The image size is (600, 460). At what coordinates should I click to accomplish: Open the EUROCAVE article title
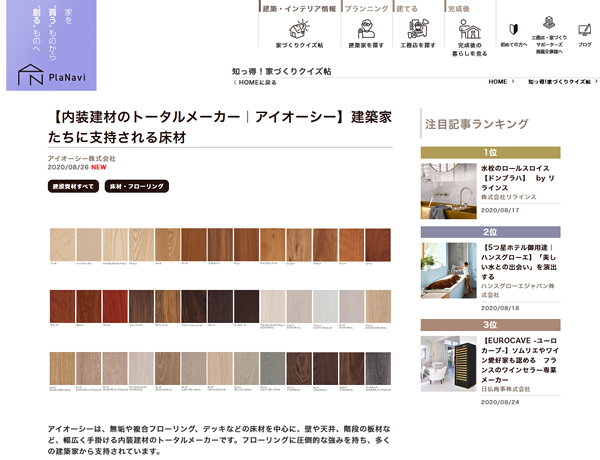pos(520,360)
